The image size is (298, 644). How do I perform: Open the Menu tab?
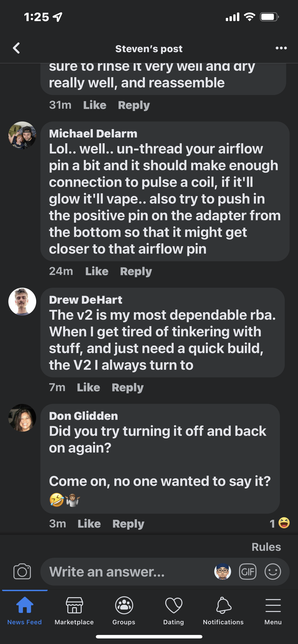click(273, 610)
